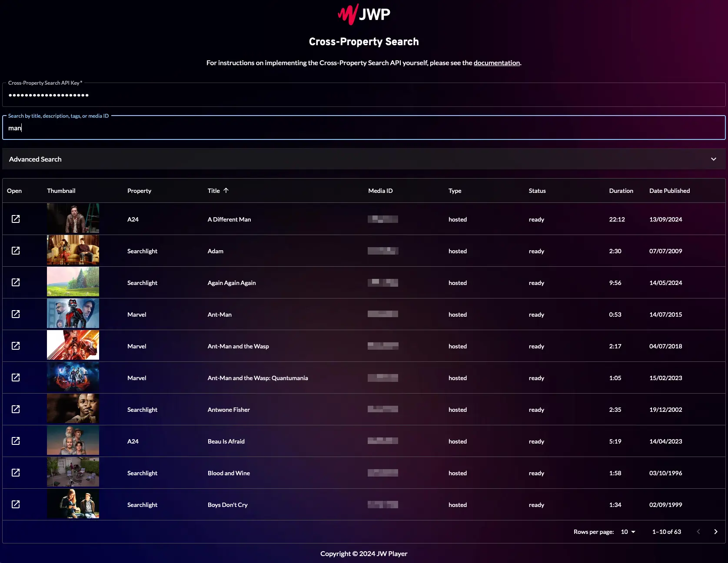Screen dimensions: 728x563
Task: Focus the Cross-Property Search API Key field
Action: click(364, 95)
